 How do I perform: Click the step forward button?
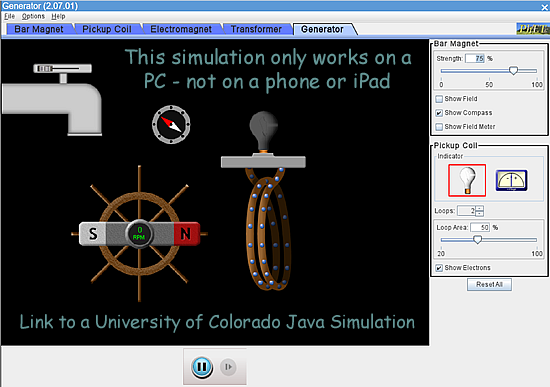click(228, 367)
